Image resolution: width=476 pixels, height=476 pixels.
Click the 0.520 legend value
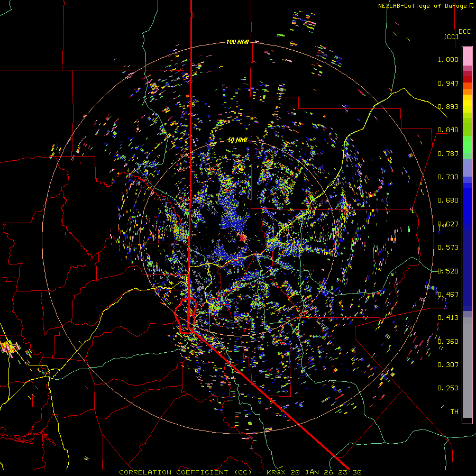tap(448, 271)
